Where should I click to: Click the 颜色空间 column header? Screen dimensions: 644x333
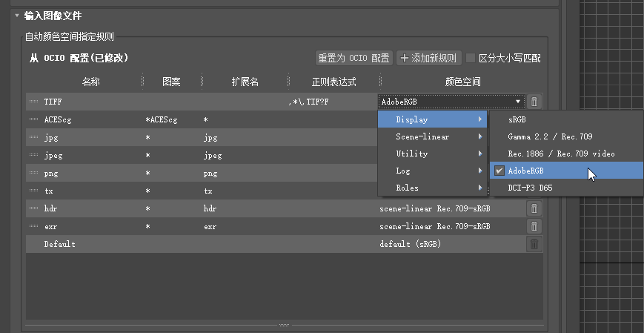[463, 82]
